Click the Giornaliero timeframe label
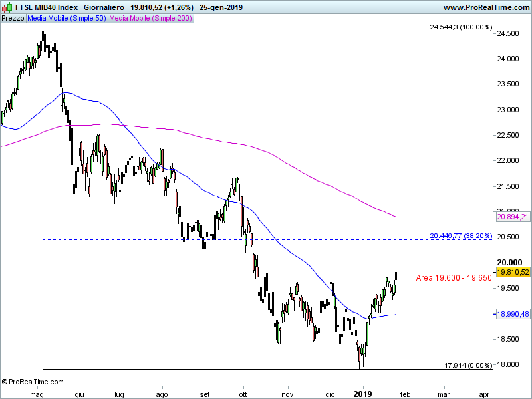 tap(104, 7)
